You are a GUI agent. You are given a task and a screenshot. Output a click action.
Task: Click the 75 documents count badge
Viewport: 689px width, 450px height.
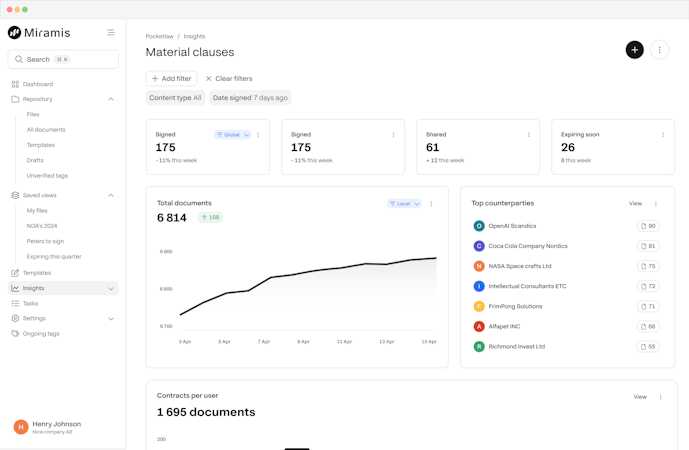pyautogui.click(x=648, y=266)
